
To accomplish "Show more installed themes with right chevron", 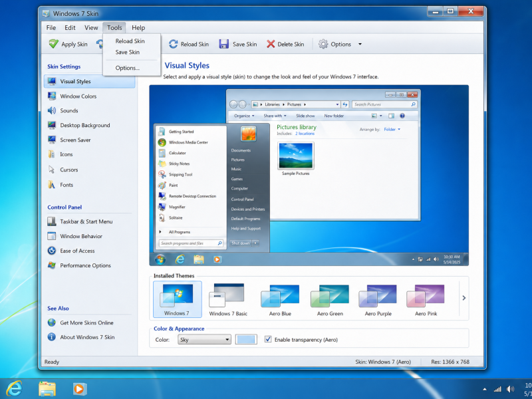I will [x=464, y=298].
